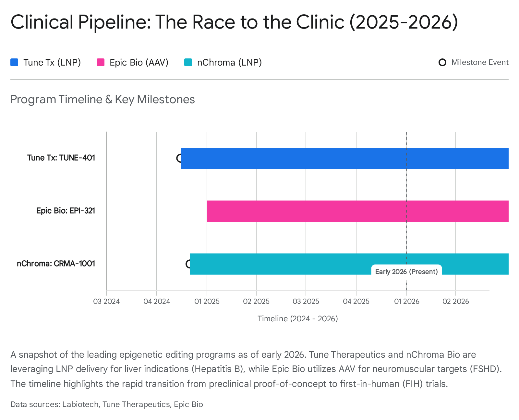Click the Q1 2025 axis tick label
Image resolution: width=519 pixels, height=420 pixels.
coord(207,301)
